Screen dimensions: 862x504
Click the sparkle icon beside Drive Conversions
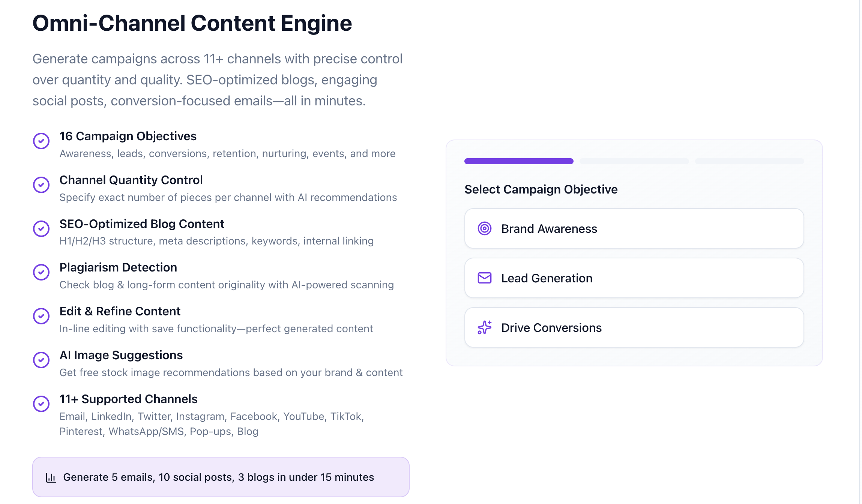[x=484, y=327]
